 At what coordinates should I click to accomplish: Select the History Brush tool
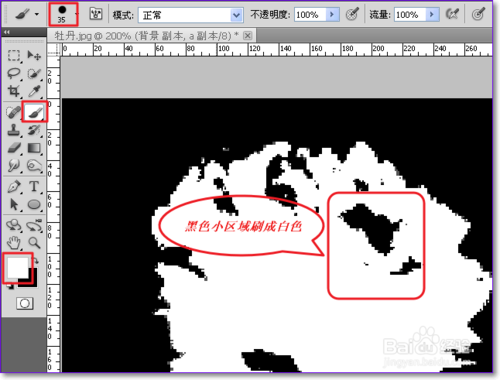pos(34,130)
